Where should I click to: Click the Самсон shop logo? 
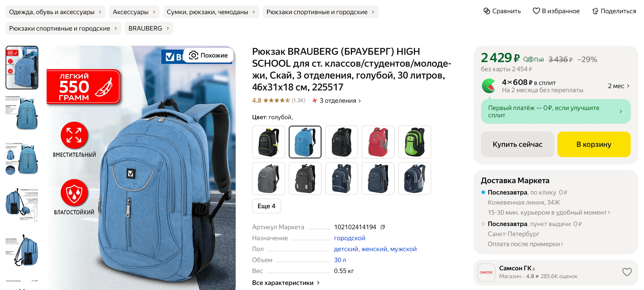[x=486, y=272]
